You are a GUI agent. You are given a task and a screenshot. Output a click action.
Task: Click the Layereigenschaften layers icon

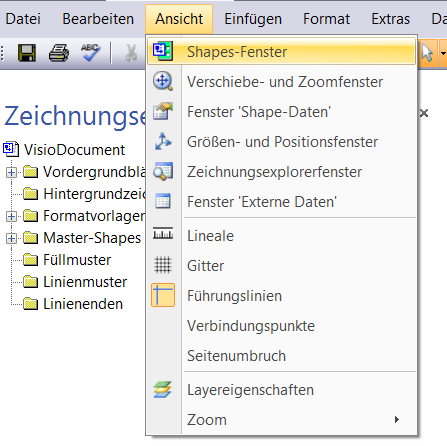(x=163, y=390)
